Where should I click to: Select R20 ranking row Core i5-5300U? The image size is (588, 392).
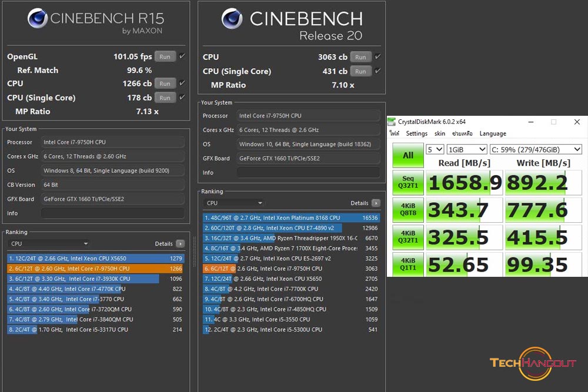(x=292, y=330)
